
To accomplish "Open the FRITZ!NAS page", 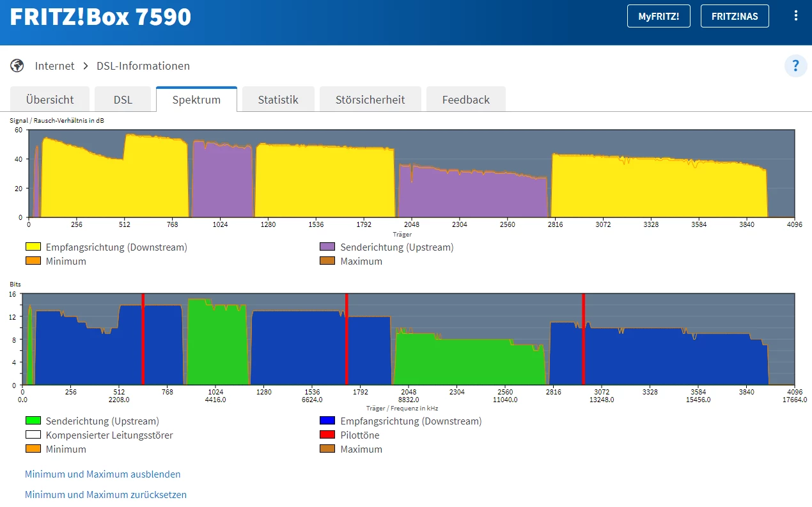I will tap(735, 17).
